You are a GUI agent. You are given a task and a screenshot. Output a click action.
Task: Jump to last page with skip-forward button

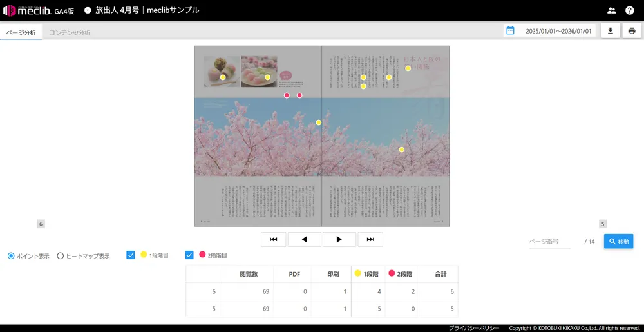click(370, 239)
